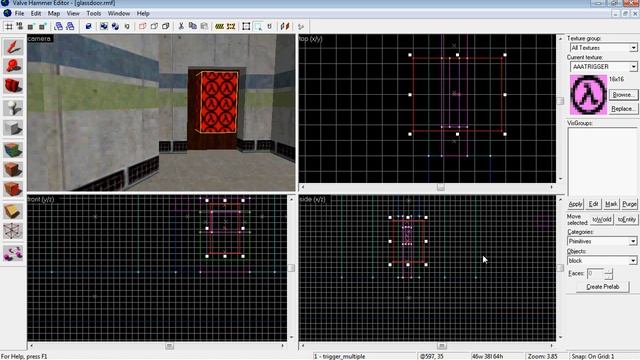Hide the unselected objects

coord(154,26)
